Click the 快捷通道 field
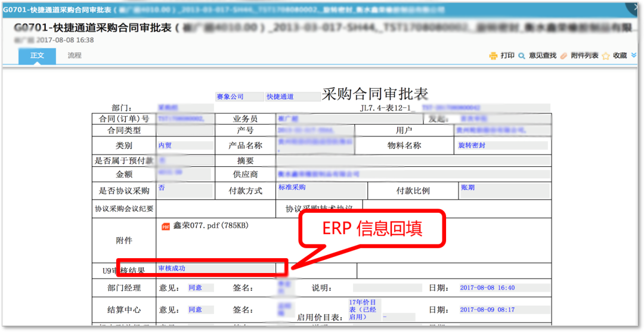The height and width of the screenshot is (332, 644). coord(293,97)
